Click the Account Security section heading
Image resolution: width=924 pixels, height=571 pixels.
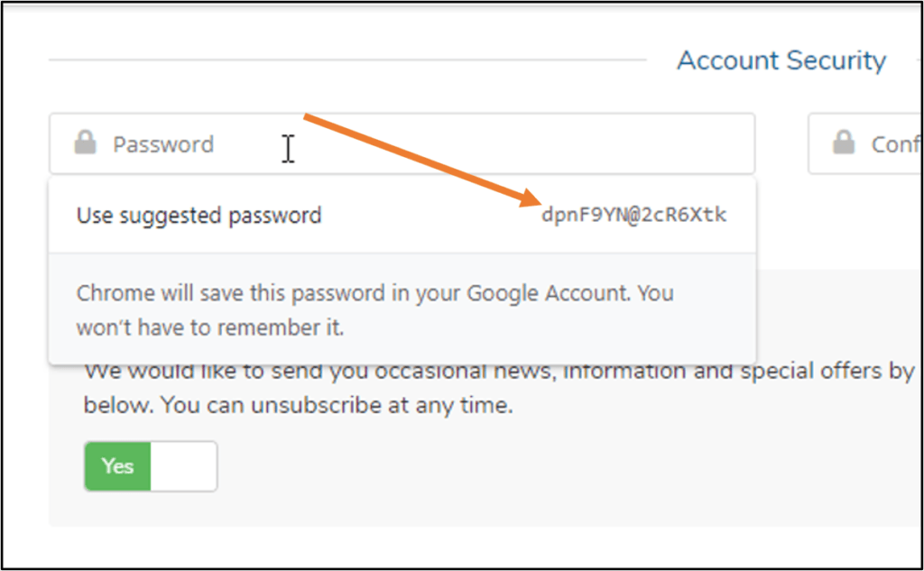[781, 60]
